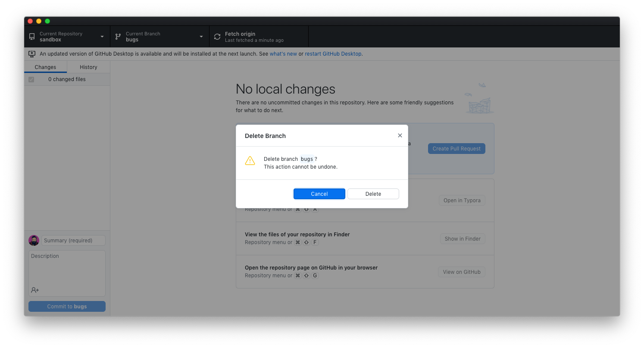The height and width of the screenshot is (348, 644).
Task: Open the Current Repository dropdown
Action: [x=67, y=36]
